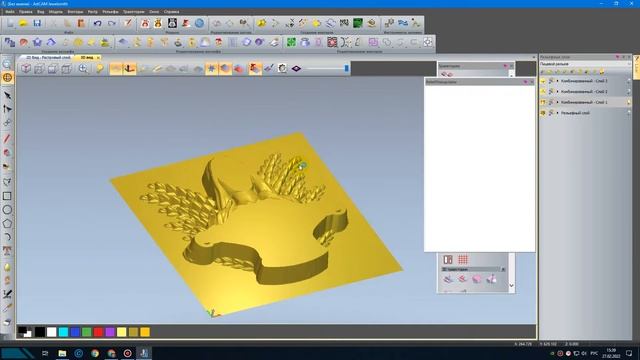The height and width of the screenshot is (360, 640).
Task: Select the Arc drawing tool
Action: [x=7, y=237]
